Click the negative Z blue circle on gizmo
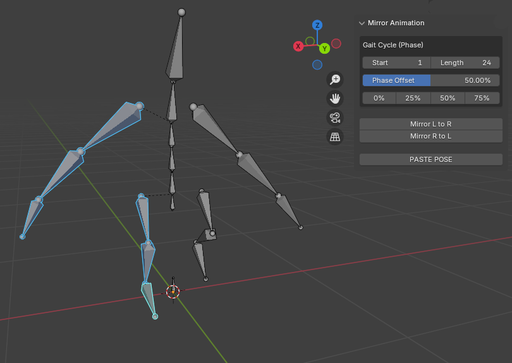 (x=317, y=65)
